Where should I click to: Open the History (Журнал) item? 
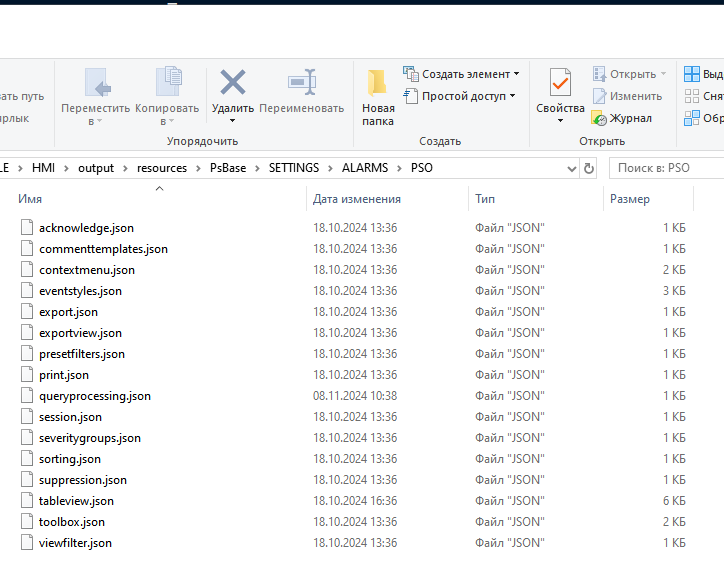[x=622, y=118]
